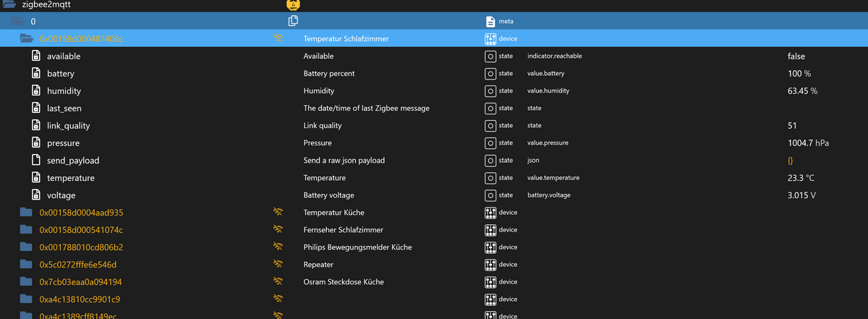Click device icon in Repeater row
Screen dimensions: 868x319
coord(490,264)
